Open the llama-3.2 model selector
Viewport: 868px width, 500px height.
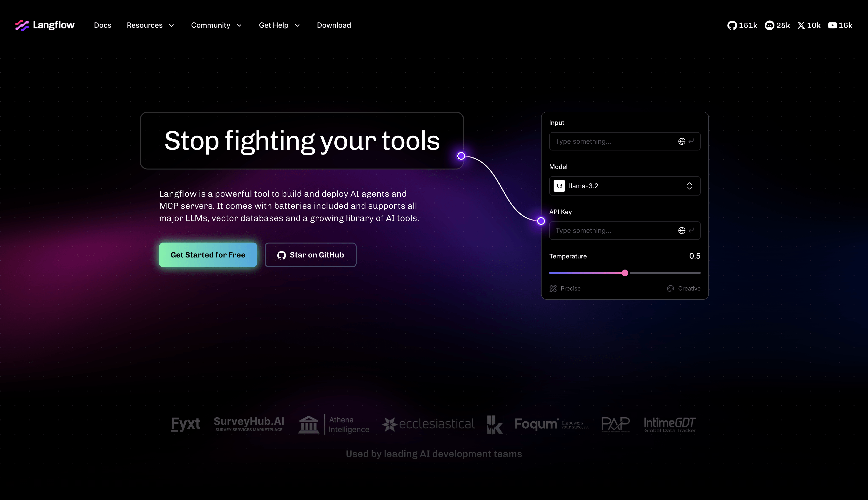tap(624, 186)
